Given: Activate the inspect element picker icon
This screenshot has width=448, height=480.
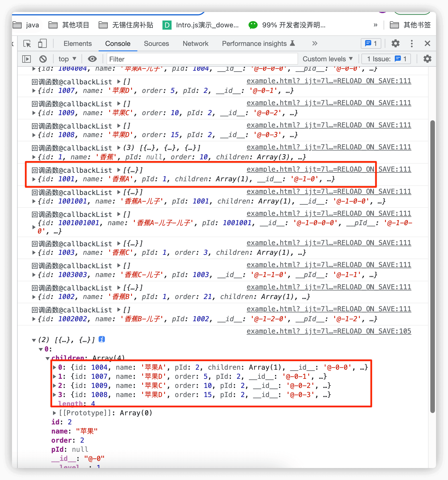Looking at the screenshot, I should tap(27, 44).
